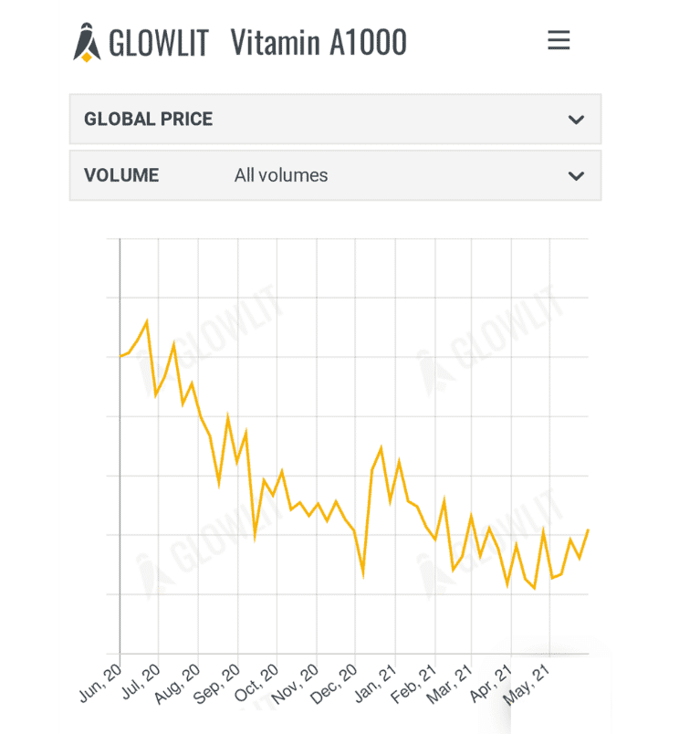Click the Jul, 20 axis label
This screenshot has height=734, width=700.
pyautogui.click(x=140, y=681)
